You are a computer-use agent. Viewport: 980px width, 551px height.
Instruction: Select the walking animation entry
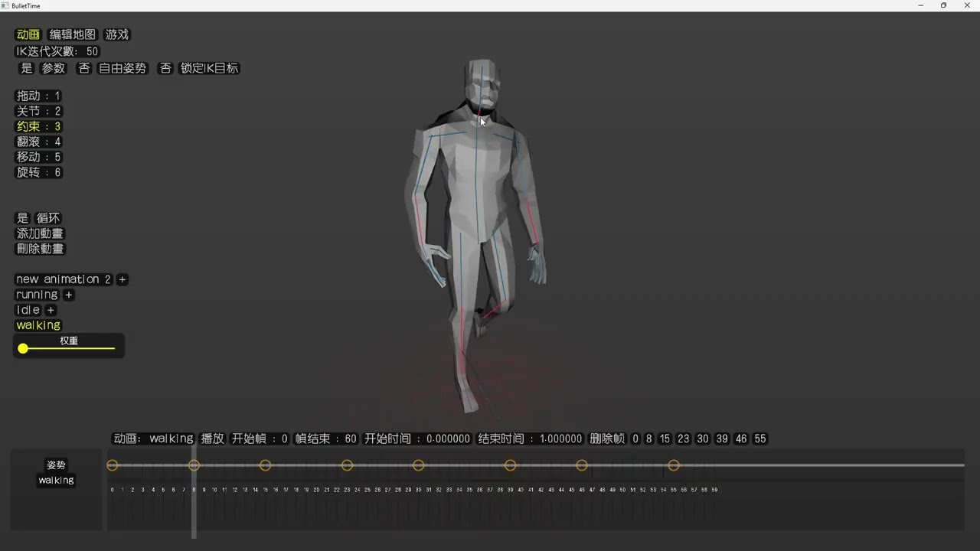click(38, 325)
